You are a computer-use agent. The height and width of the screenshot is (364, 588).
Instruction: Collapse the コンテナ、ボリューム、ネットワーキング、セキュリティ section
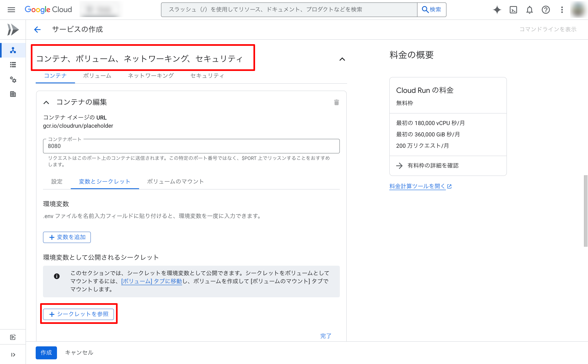[342, 59]
